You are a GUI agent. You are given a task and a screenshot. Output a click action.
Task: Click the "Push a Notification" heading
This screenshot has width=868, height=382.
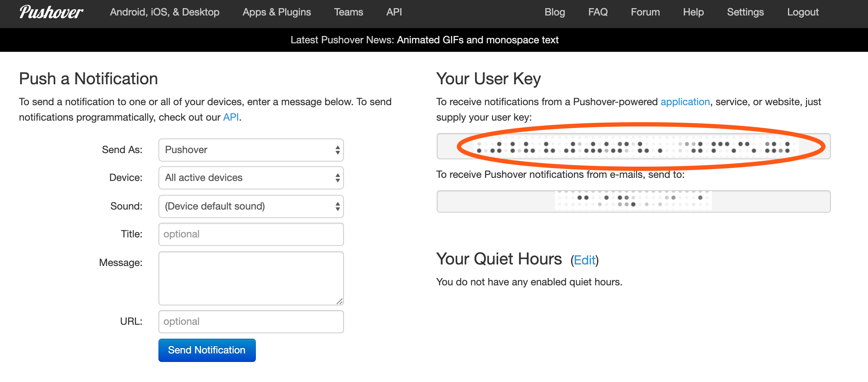[89, 79]
